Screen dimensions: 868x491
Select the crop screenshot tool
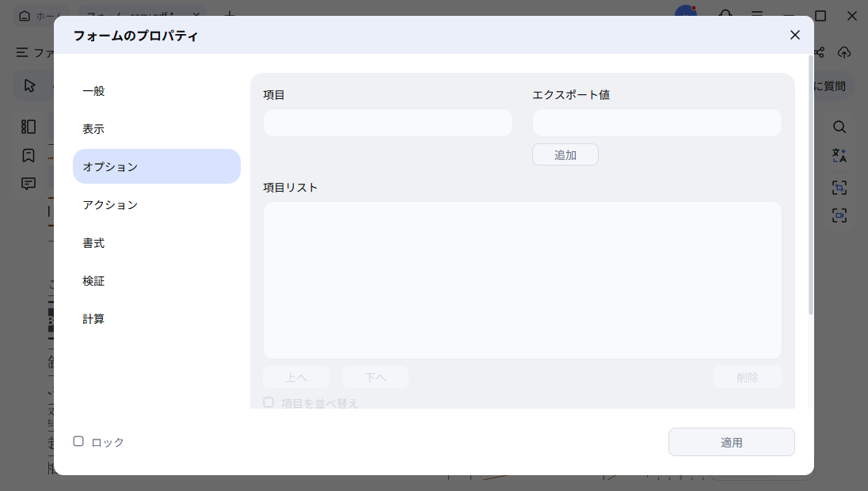click(839, 188)
